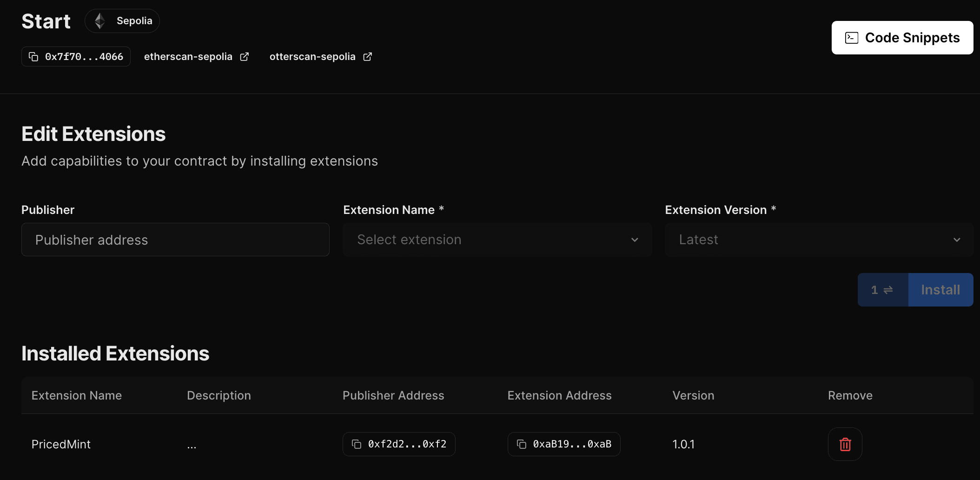Copy contract address 0x7f70...4066 via copy icon
980x480 pixels.
pos(33,57)
